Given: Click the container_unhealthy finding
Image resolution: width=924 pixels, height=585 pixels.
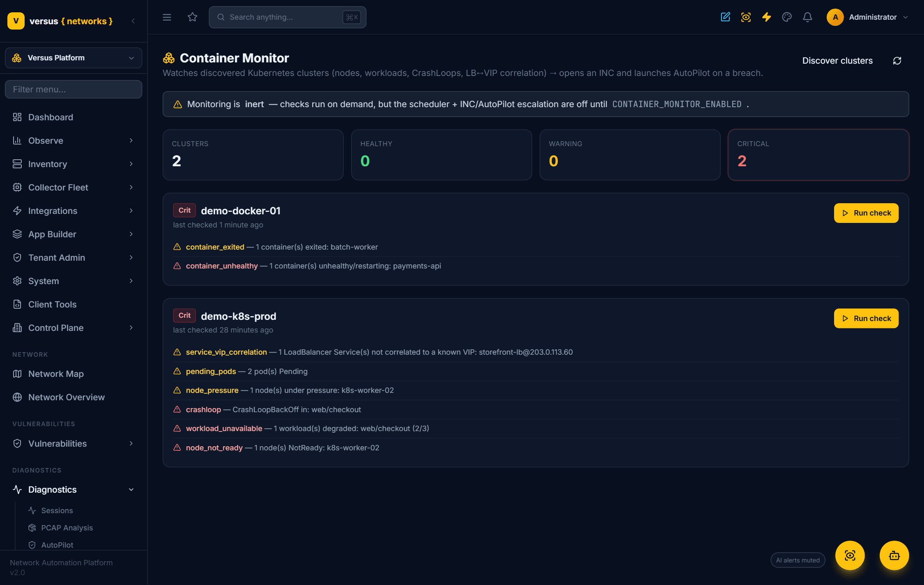Looking at the screenshot, I should [536, 266].
